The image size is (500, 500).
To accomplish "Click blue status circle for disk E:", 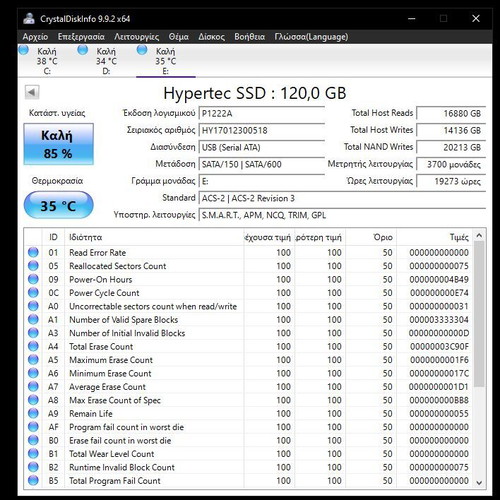I will (x=142, y=50).
